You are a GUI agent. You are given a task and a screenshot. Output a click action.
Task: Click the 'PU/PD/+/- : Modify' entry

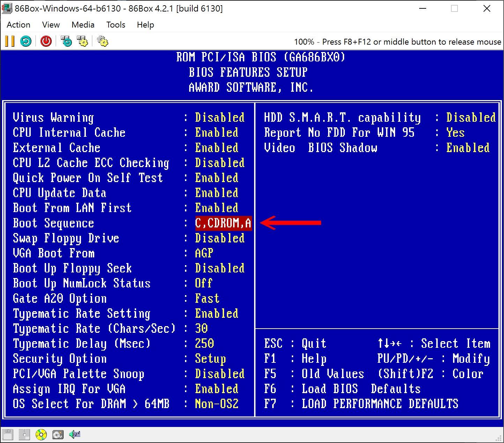433,359
